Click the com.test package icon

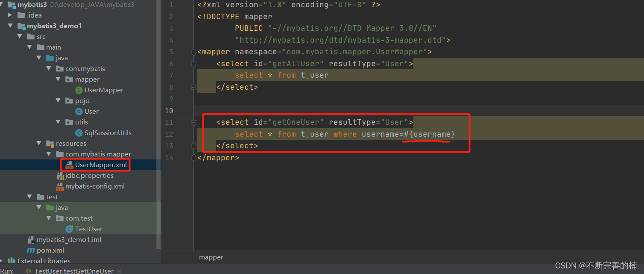[59, 218]
